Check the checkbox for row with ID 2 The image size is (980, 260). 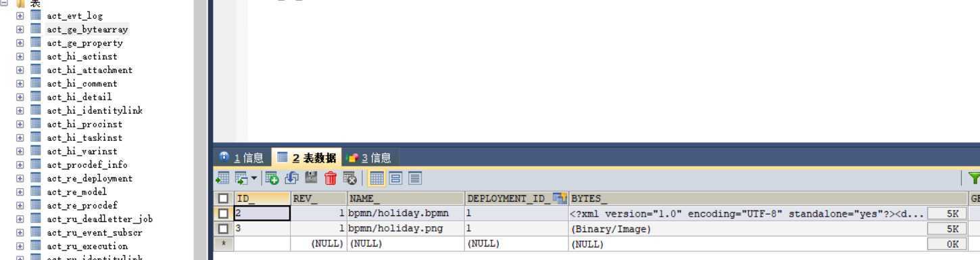224,213
